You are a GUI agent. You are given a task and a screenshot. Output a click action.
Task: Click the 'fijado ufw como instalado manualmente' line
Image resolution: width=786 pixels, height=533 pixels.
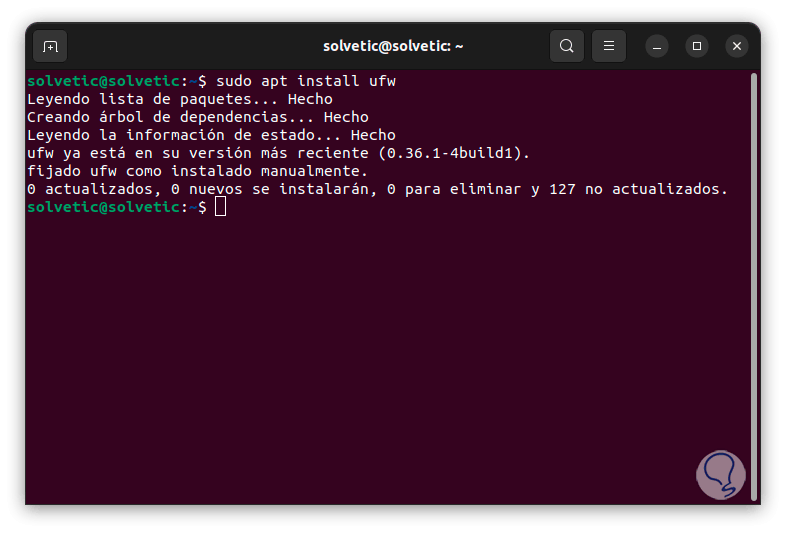(198, 171)
